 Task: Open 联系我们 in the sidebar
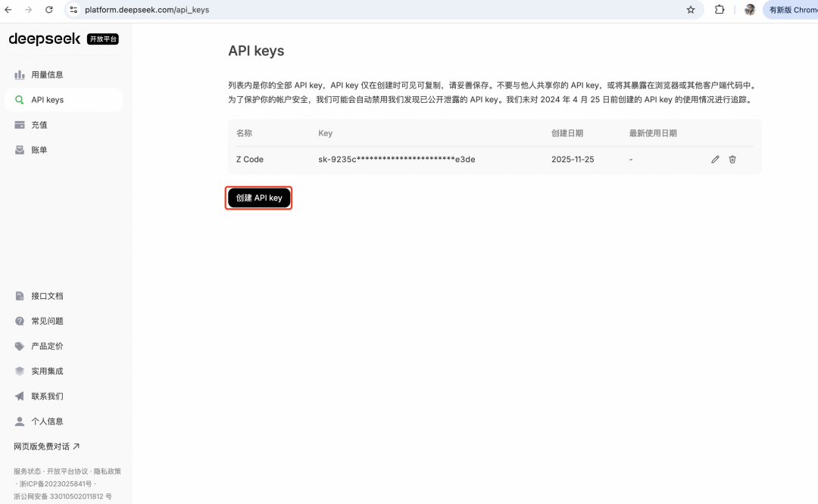pos(64,396)
